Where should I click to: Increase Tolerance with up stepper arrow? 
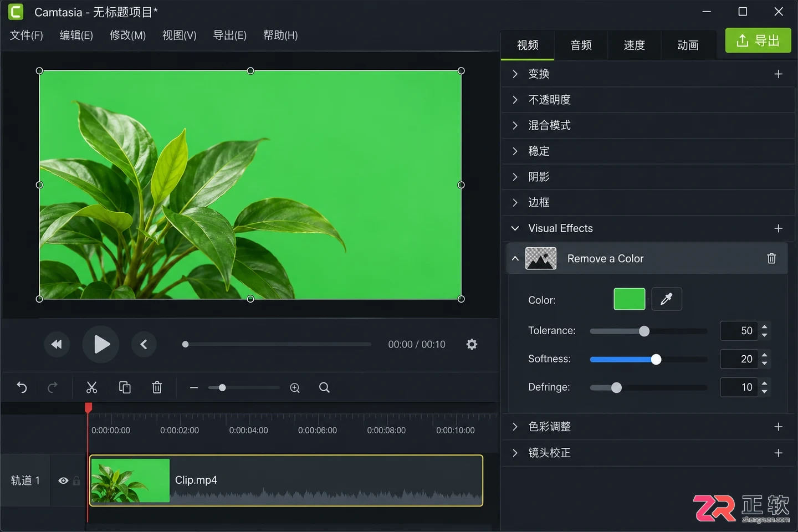coord(764,326)
